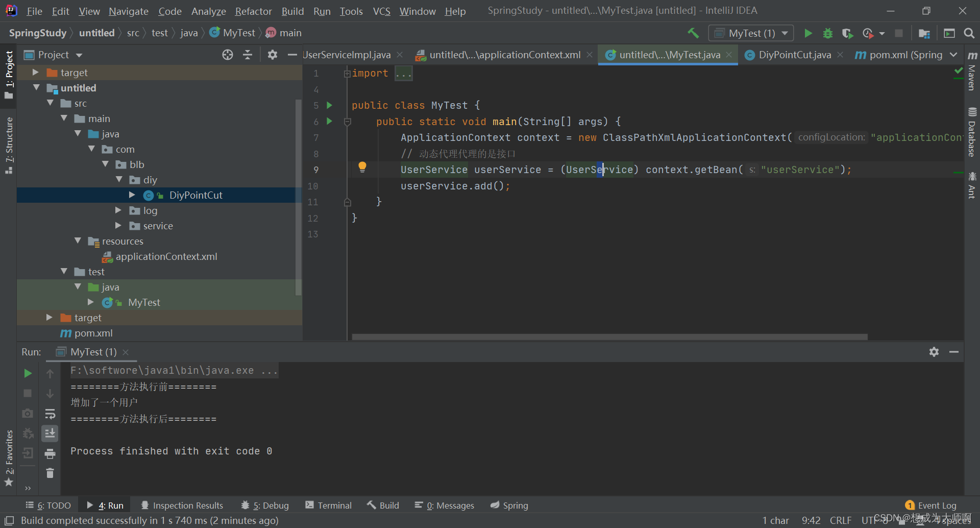Rerun MyTest in Run panel
The image size is (980, 528).
click(28, 373)
